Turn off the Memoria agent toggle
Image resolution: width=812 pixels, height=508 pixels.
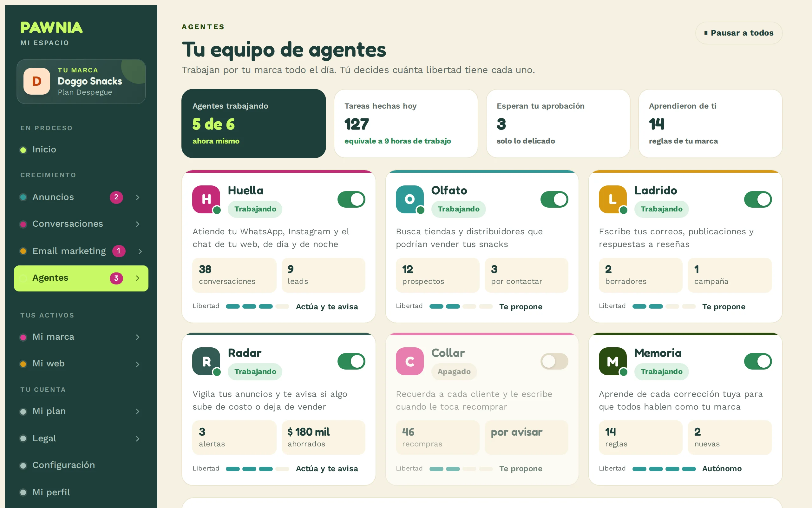click(758, 361)
